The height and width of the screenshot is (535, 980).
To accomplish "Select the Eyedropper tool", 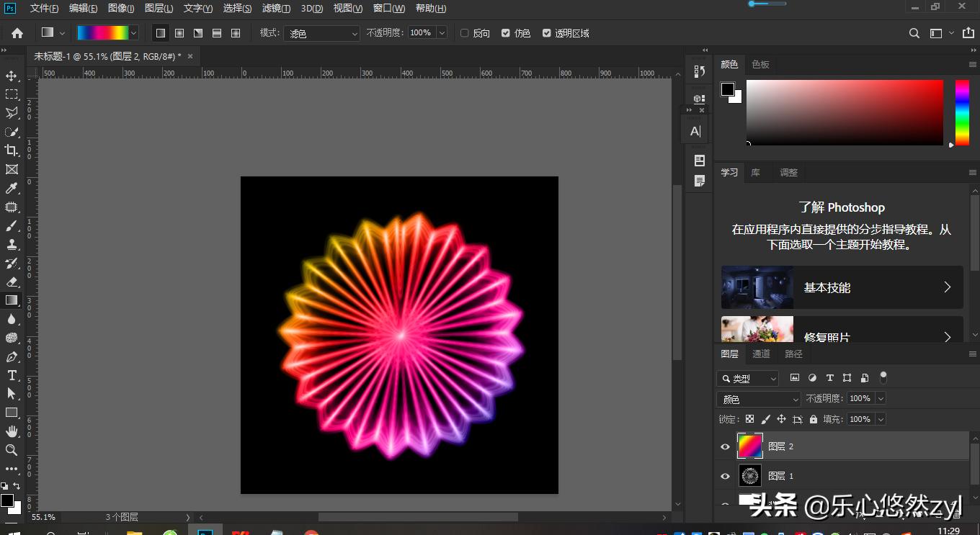I will tap(12, 189).
